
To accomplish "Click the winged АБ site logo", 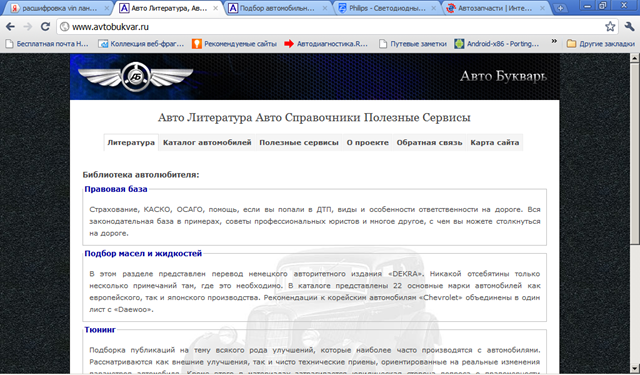I will click(136, 76).
